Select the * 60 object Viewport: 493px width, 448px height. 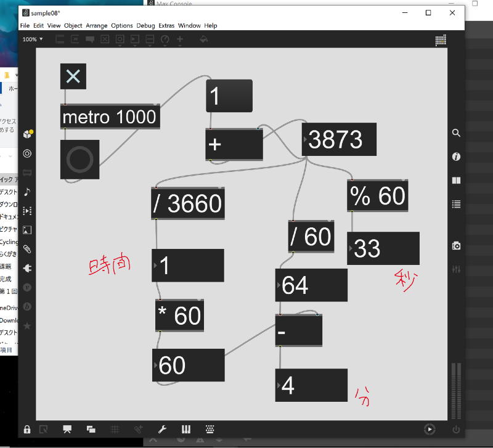[179, 316]
